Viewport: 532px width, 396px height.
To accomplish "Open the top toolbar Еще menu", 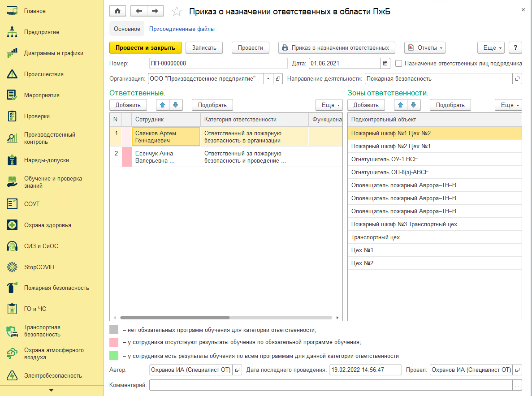I will [x=491, y=47].
